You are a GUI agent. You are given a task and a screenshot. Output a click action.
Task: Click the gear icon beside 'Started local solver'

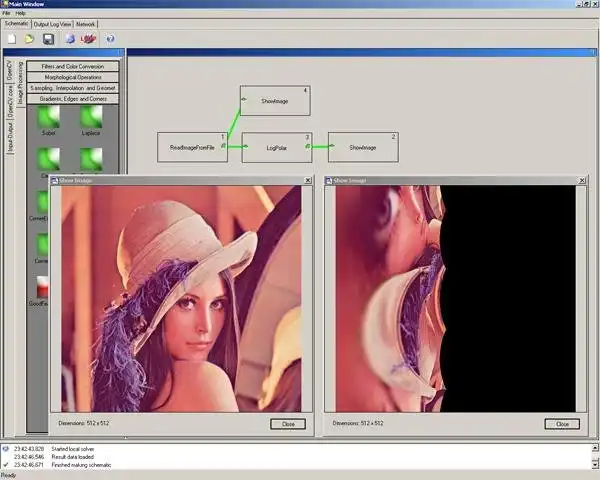(6, 449)
